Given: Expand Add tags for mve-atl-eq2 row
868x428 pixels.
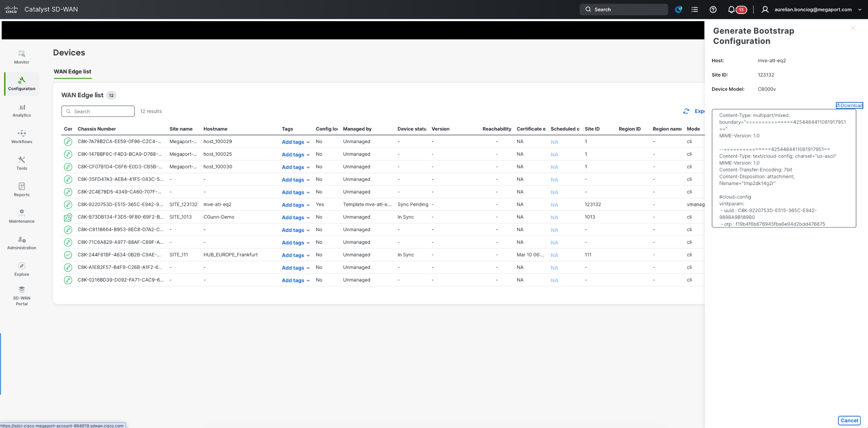Looking at the screenshot, I should 296,205.
